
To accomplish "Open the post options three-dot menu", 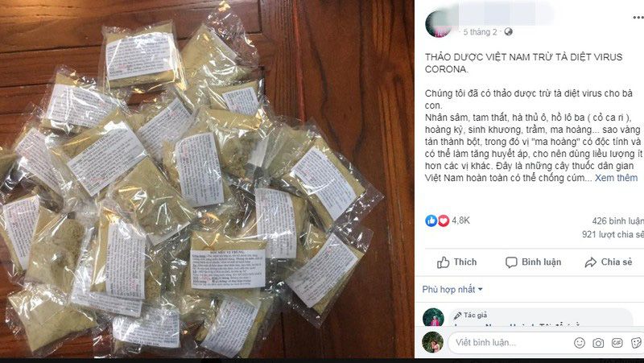I will tap(638, 17).
